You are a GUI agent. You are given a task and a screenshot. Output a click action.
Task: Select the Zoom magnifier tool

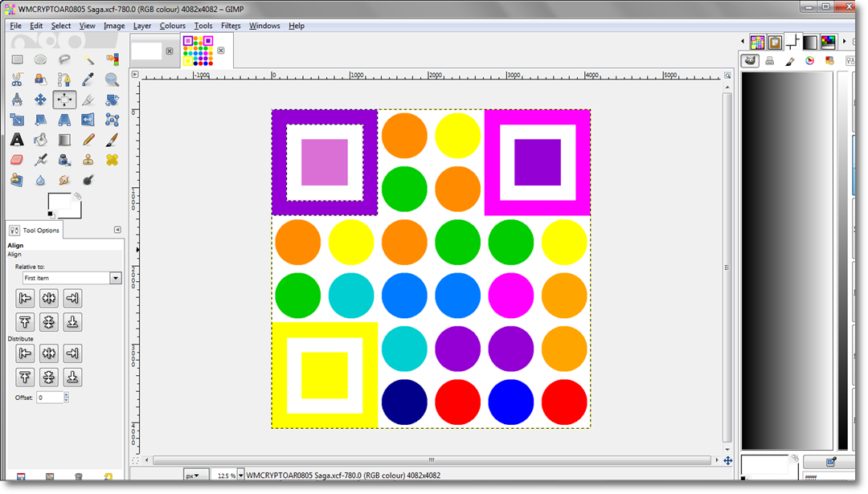pyautogui.click(x=112, y=80)
